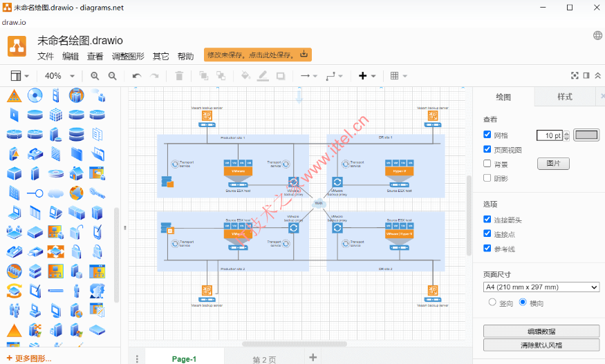This screenshot has width=605, height=364.
Task: Pick the cloud shape in palette
Action: [x=56, y=193]
